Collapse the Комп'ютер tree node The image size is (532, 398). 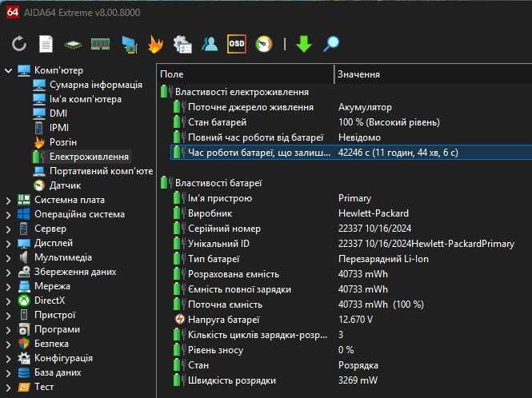coord(8,70)
